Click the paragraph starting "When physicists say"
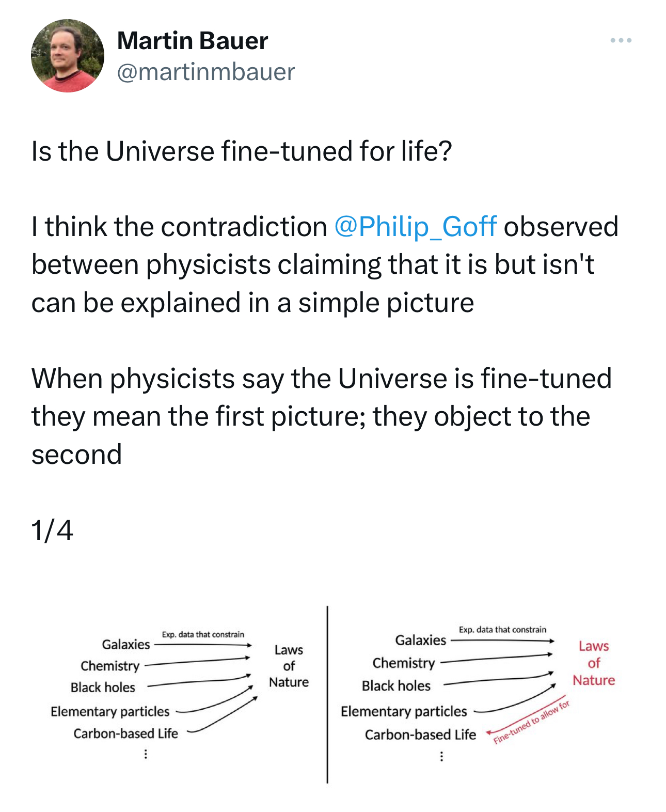This screenshot has height=812, width=666. pyautogui.click(x=321, y=416)
